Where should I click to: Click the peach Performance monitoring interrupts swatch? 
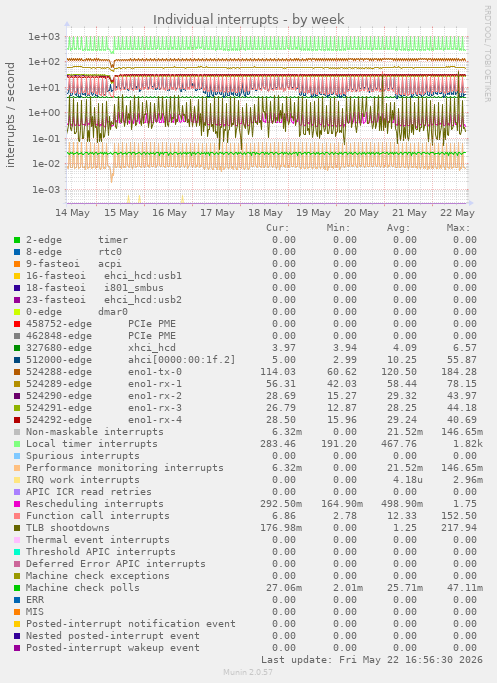pyautogui.click(x=17, y=468)
